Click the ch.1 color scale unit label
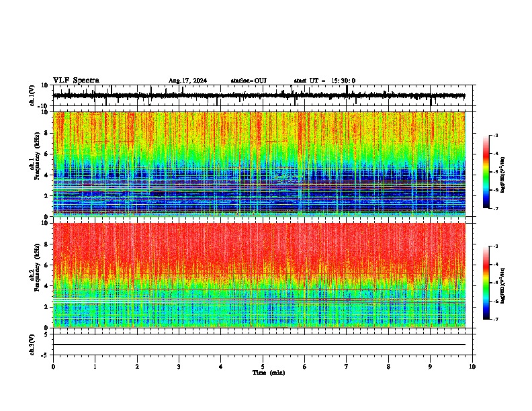The width and height of the screenshot is (532, 411). [503, 175]
